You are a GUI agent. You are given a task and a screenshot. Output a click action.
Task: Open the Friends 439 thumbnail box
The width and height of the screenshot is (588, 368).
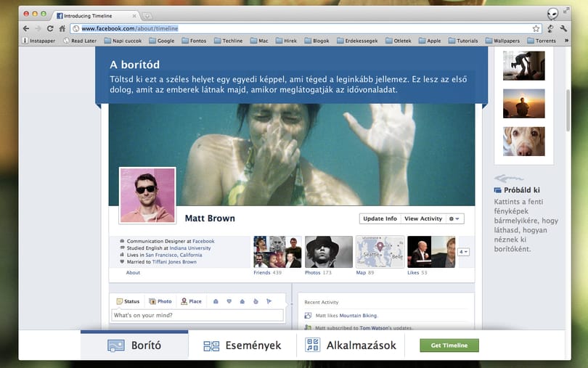point(277,252)
